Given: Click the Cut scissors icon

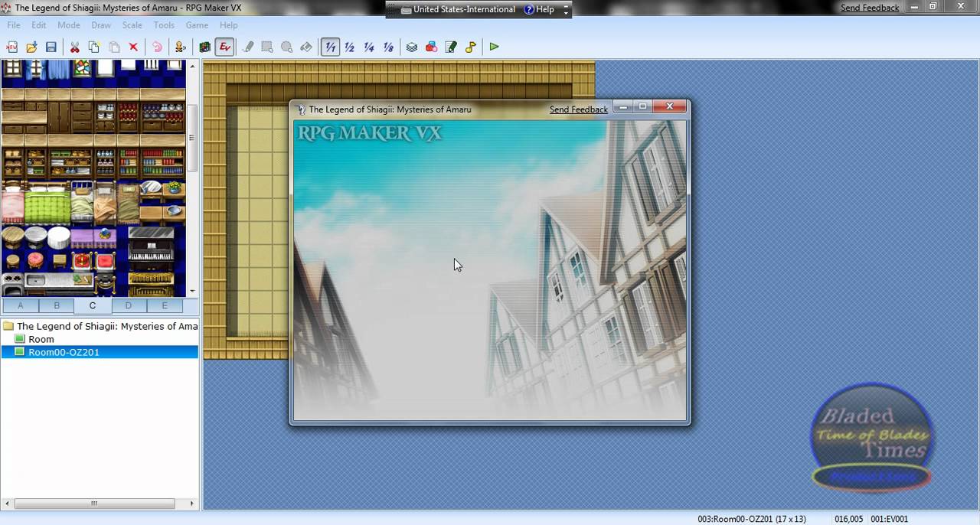Looking at the screenshot, I should tap(75, 47).
